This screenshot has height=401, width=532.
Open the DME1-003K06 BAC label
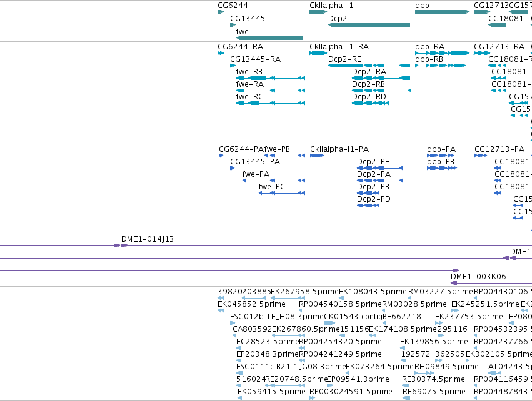pyautogui.click(x=478, y=277)
